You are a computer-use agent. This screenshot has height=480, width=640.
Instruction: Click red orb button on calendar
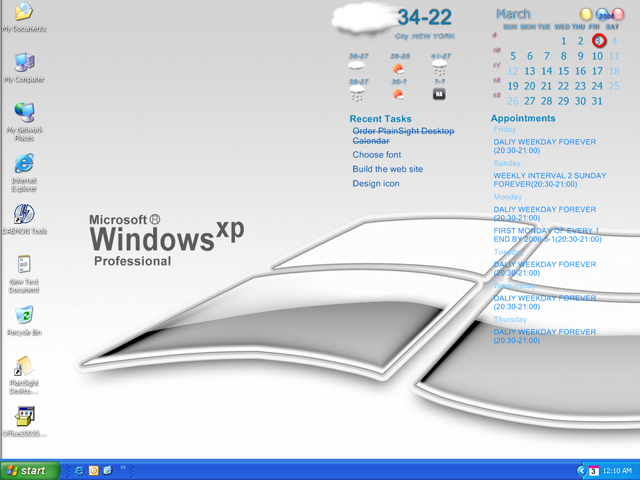[618, 14]
